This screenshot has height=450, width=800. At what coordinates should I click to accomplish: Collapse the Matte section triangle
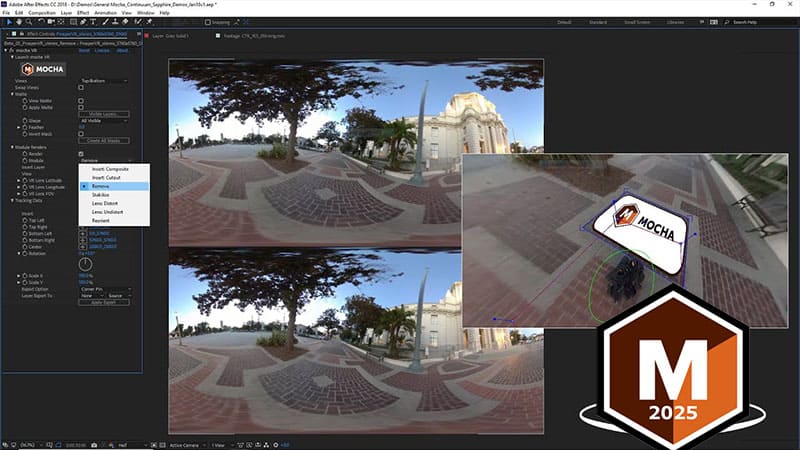coord(13,94)
